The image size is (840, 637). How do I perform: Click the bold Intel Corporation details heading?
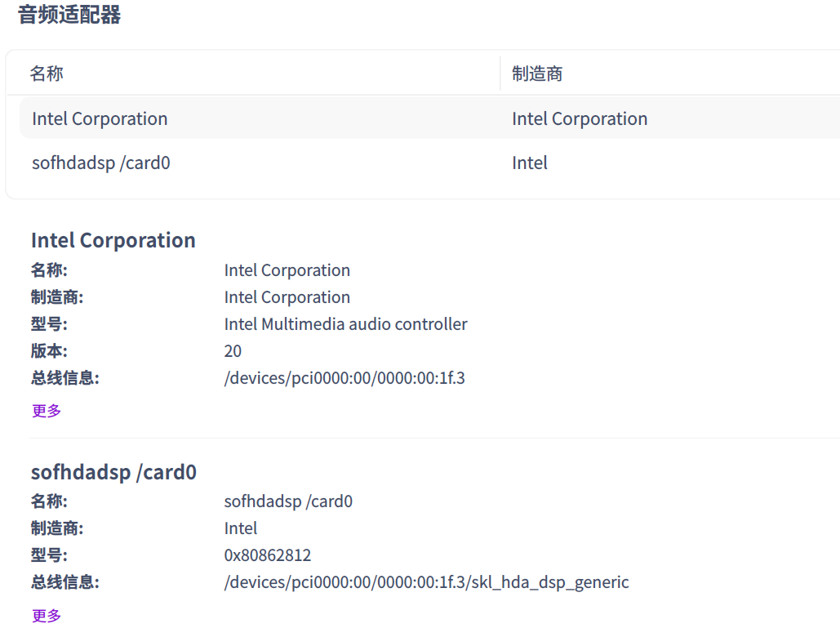pyautogui.click(x=113, y=240)
